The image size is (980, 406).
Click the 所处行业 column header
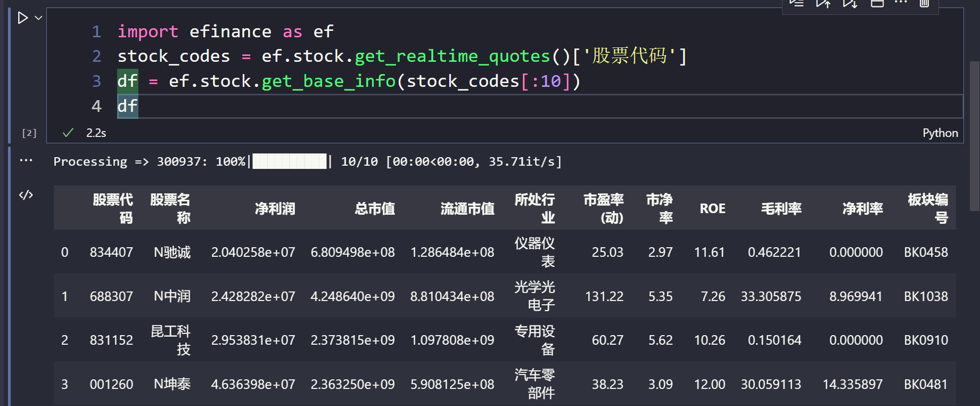click(534, 208)
